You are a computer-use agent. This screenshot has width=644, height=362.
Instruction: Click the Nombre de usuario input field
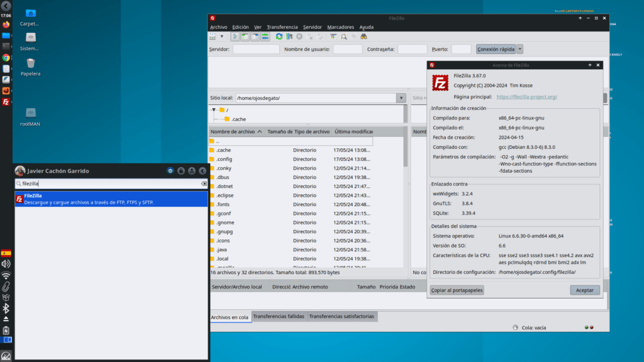347,49
